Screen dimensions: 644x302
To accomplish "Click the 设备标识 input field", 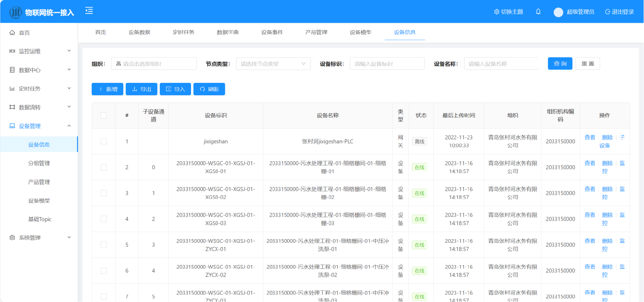I will tap(387, 64).
